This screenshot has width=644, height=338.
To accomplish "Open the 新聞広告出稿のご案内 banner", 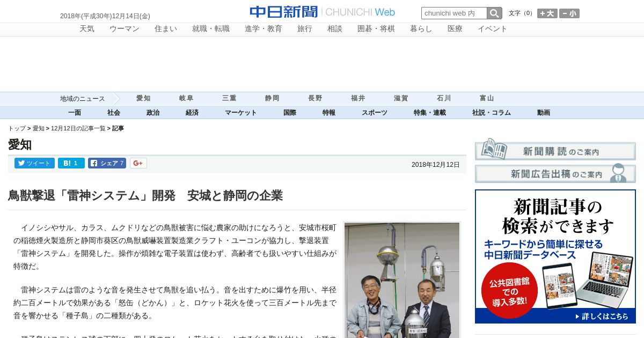I will pos(555,173).
